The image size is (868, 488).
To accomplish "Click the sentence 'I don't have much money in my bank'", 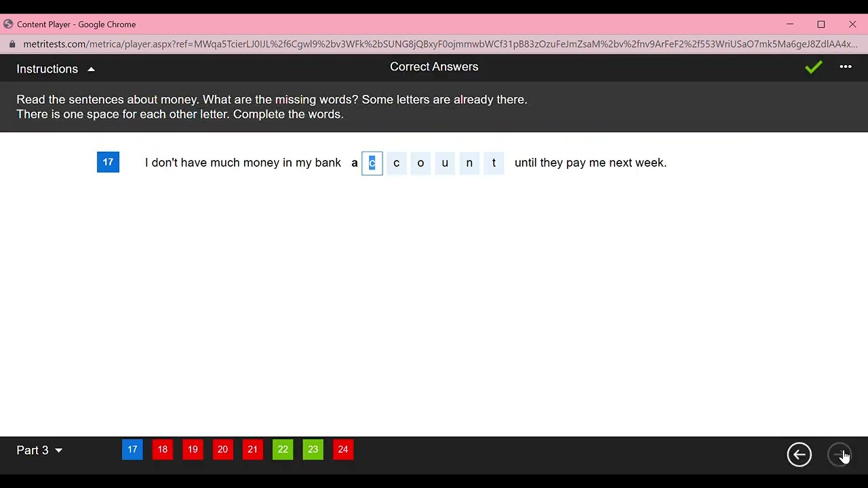I will pyautogui.click(x=243, y=163).
